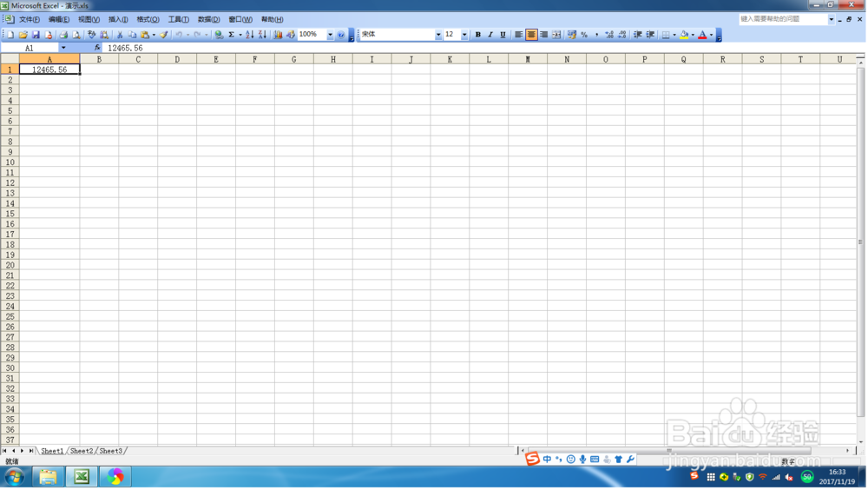Toggle center alignment
The height and width of the screenshot is (490, 868).
click(531, 35)
